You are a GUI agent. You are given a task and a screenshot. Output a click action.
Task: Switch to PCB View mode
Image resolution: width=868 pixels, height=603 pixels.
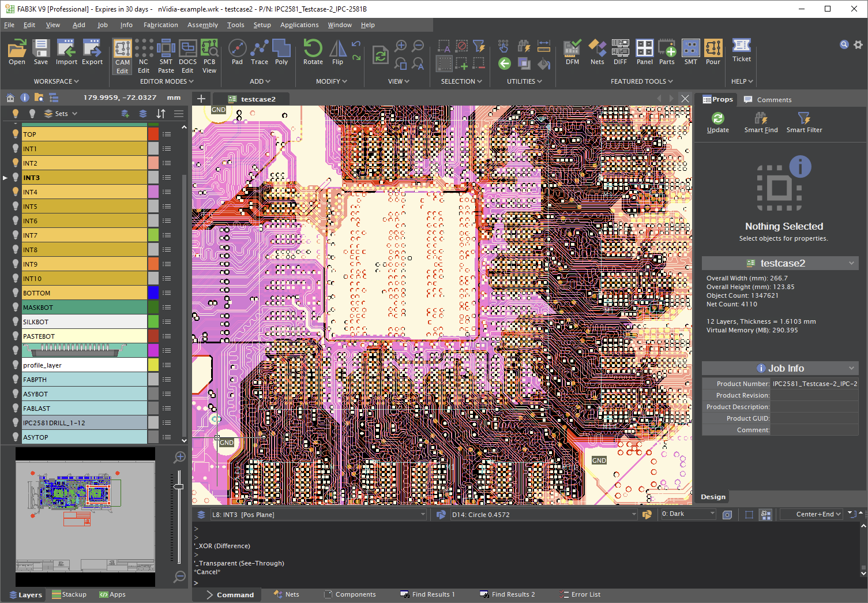[209, 57]
